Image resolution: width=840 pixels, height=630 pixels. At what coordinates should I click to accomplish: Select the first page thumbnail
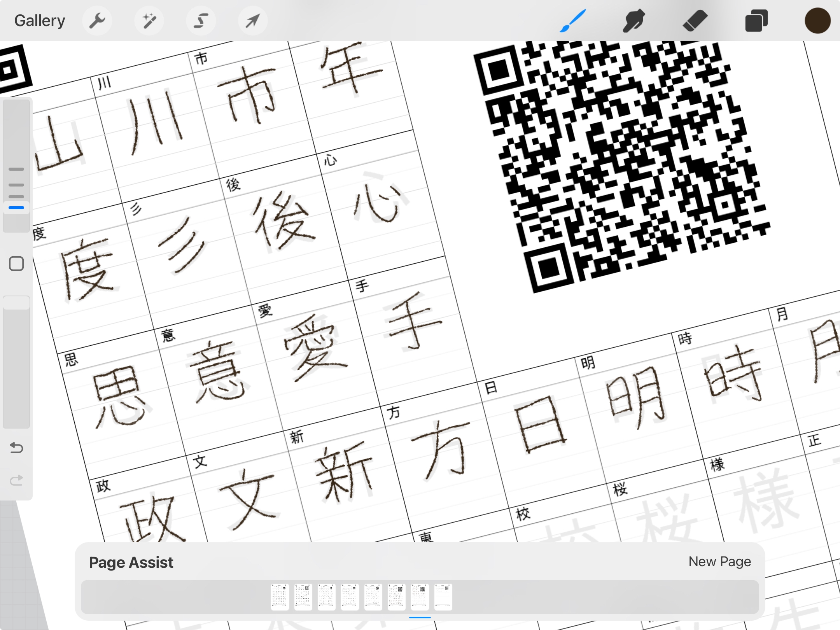pyautogui.click(x=280, y=597)
